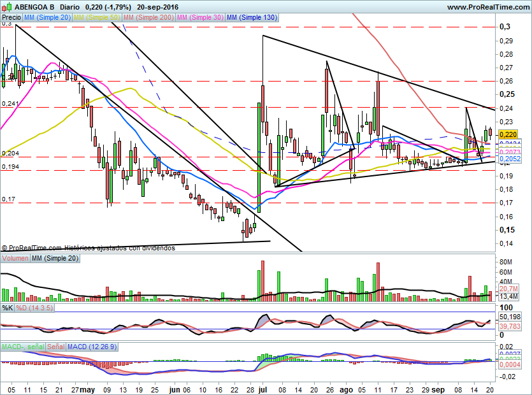Click the blue 0,2052 moving average tag

(508, 159)
